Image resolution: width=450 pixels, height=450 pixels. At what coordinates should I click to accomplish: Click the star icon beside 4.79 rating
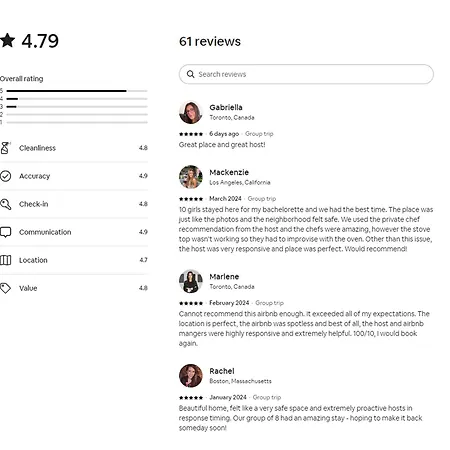point(7,40)
